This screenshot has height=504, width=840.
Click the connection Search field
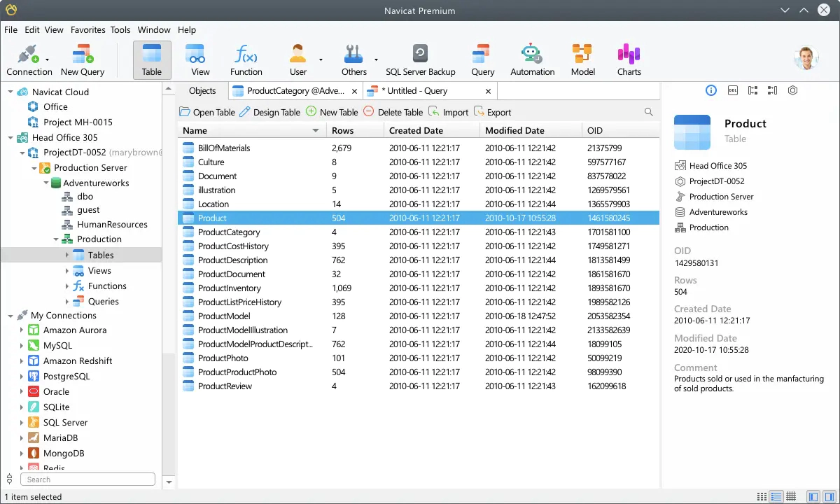[87, 479]
